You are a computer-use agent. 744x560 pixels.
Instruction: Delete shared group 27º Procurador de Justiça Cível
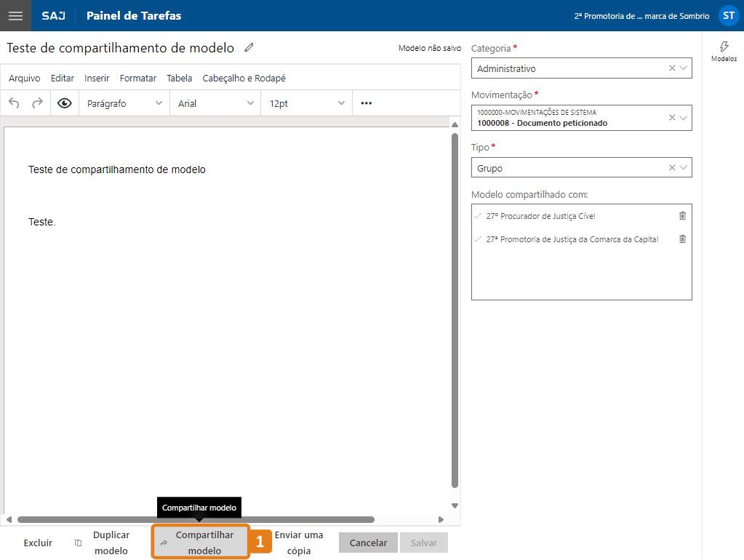click(681, 216)
